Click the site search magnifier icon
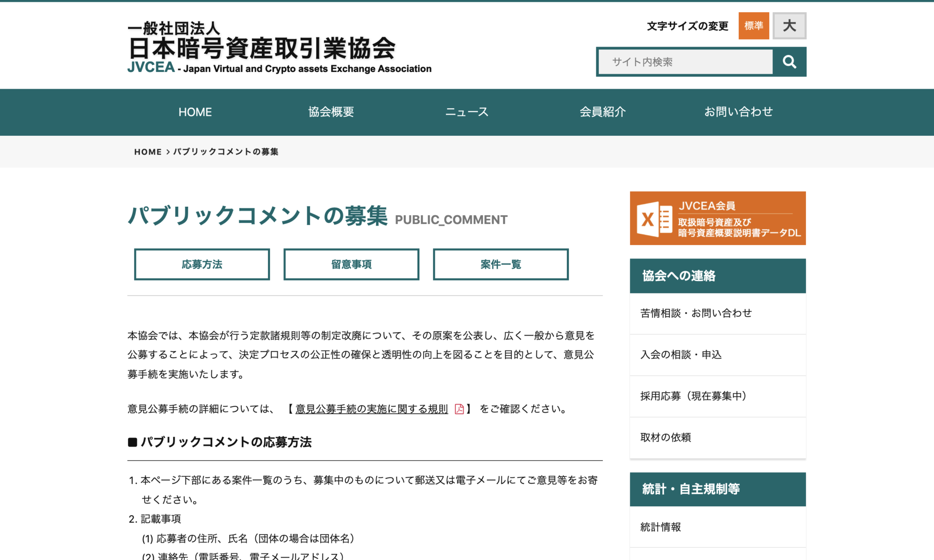This screenshot has width=934, height=560. pyautogui.click(x=789, y=61)
